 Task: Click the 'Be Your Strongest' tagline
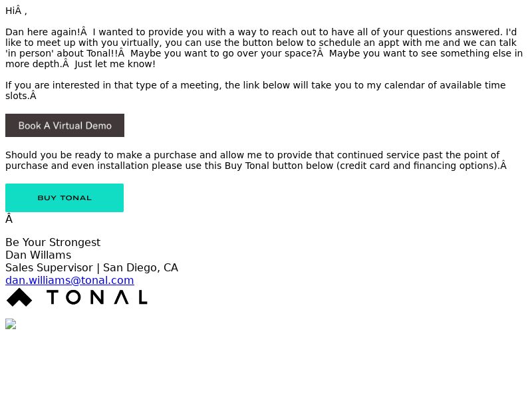click(53, 242)
